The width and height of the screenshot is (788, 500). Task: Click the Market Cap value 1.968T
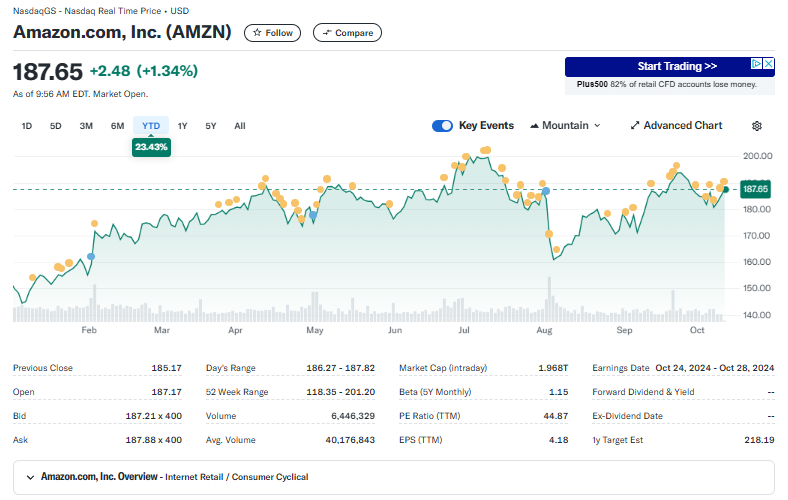553,368
